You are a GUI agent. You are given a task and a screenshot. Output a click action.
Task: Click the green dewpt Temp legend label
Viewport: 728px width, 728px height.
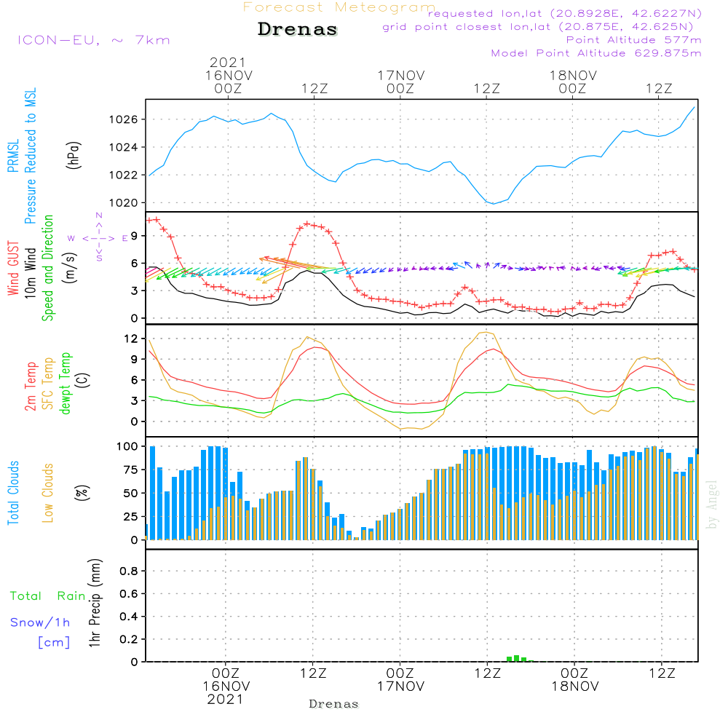[x=66, y=382]
